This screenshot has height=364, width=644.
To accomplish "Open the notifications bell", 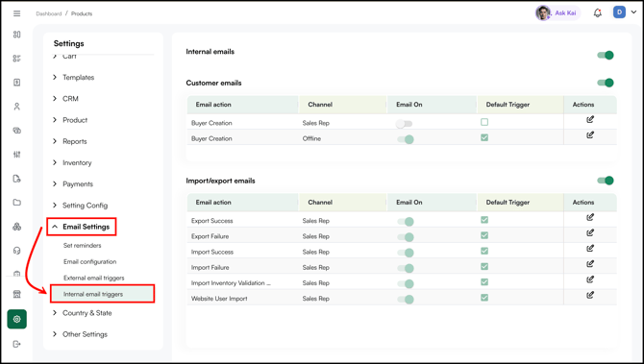I will pos(598,13).
